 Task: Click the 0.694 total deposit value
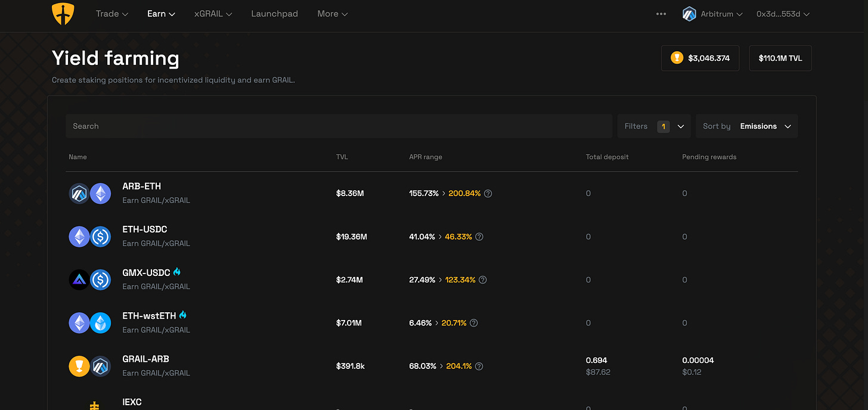tap(596, 360)
